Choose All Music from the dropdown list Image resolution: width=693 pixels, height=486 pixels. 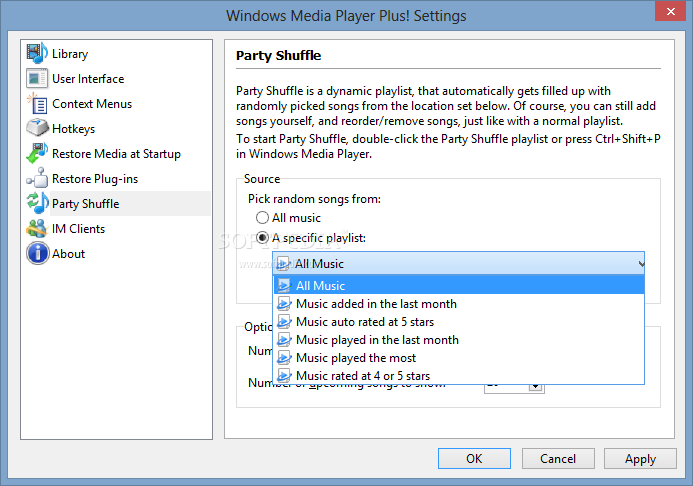[459, 285]
